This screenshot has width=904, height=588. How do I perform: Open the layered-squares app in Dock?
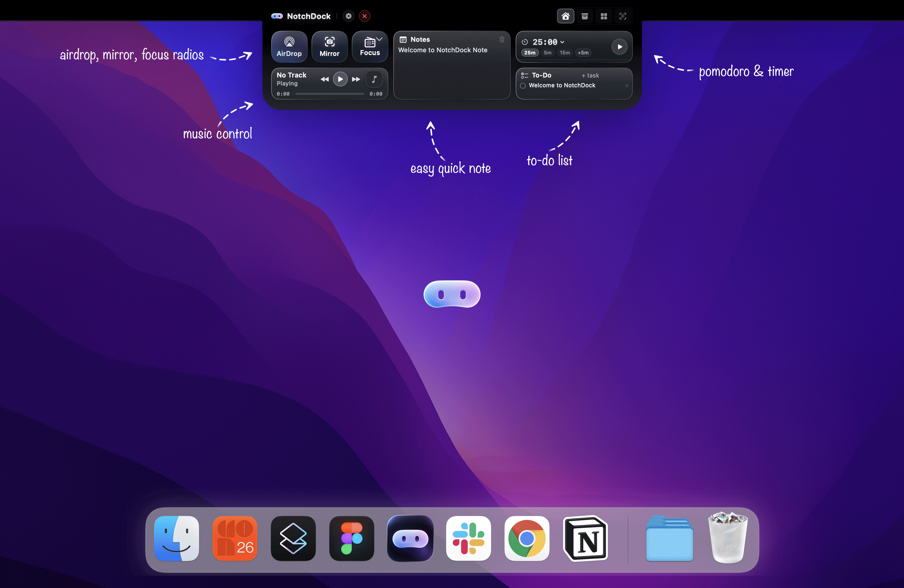(x=293, y=538)
